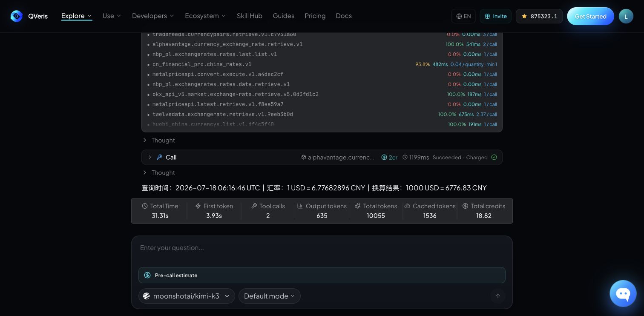Click the Invite button
Screen dimensions: 644x316
pyautogui.click(x=495, y=16)
